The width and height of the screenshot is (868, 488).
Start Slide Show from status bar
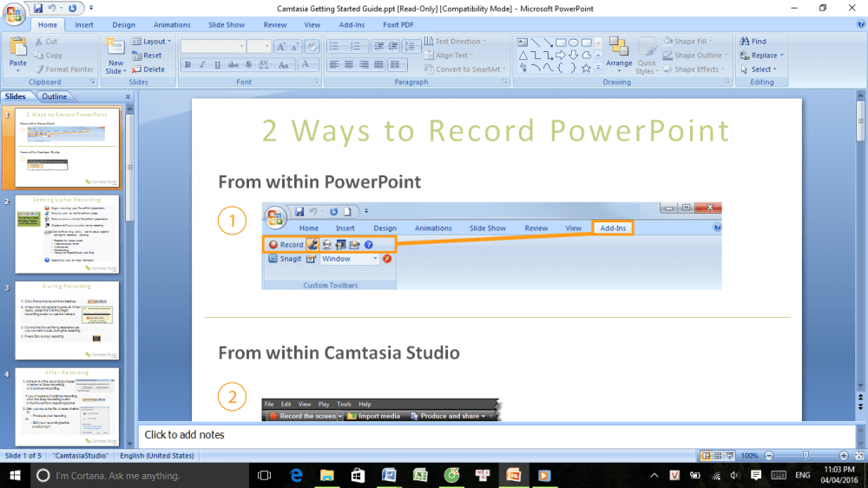tap(730, 455)
